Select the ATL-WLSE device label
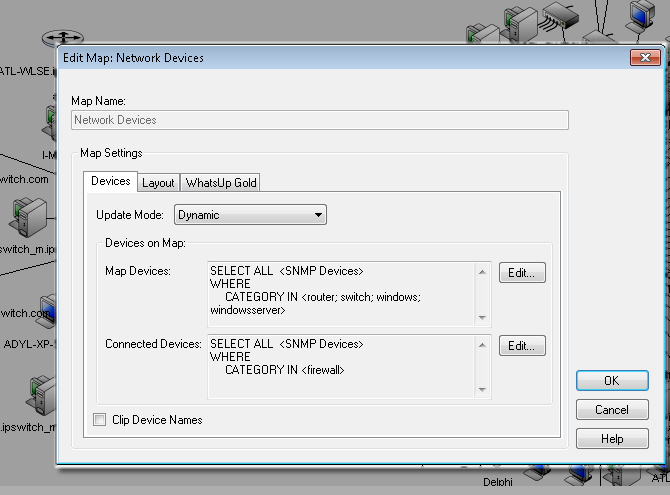Screen dimensions: 670x495 click(28, 71)
